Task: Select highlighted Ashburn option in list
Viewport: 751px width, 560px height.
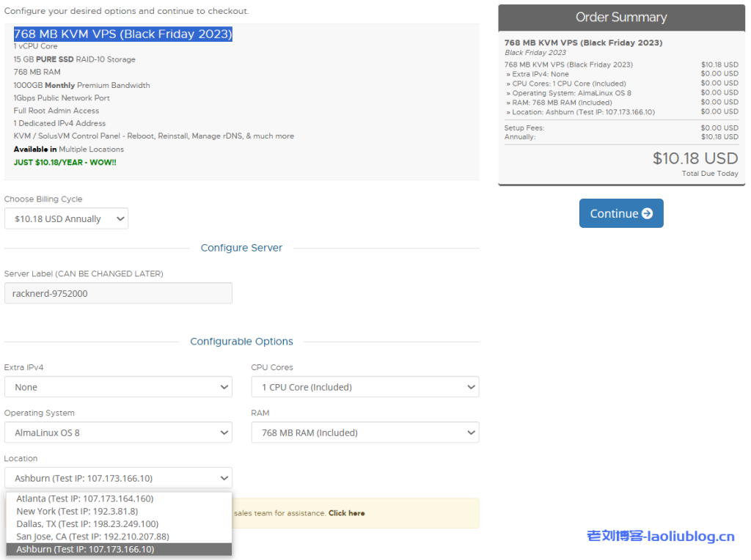Action: 85,549
